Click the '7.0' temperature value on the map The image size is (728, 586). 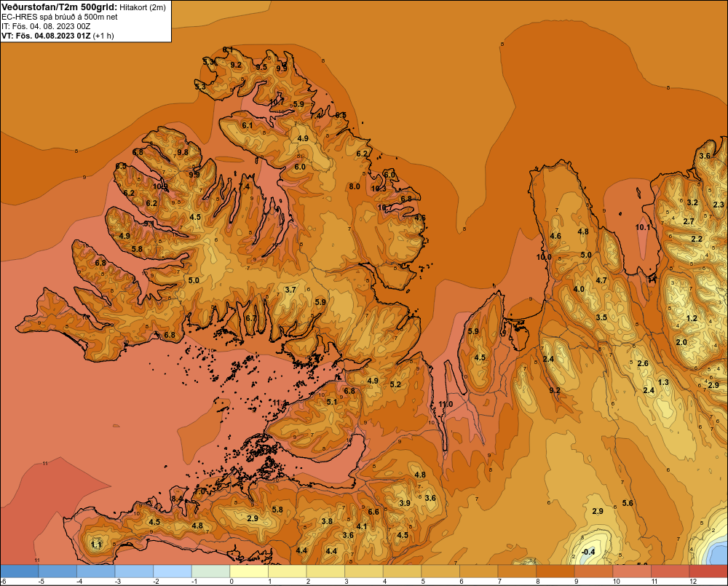pyautogui.click(x=199, y=491)
